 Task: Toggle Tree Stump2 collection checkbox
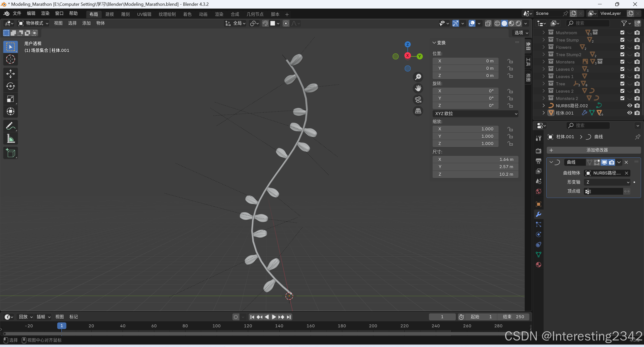(622, 54)
